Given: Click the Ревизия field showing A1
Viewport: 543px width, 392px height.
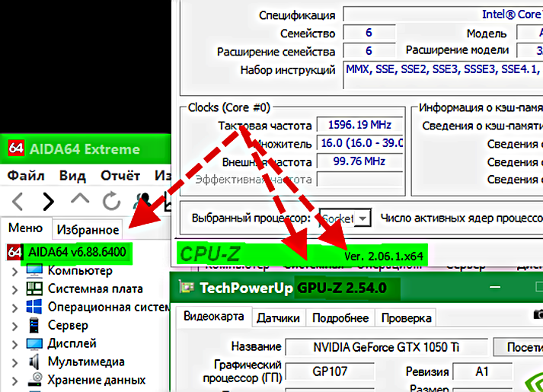Looking at the screenshot, I should click(482, 371).
